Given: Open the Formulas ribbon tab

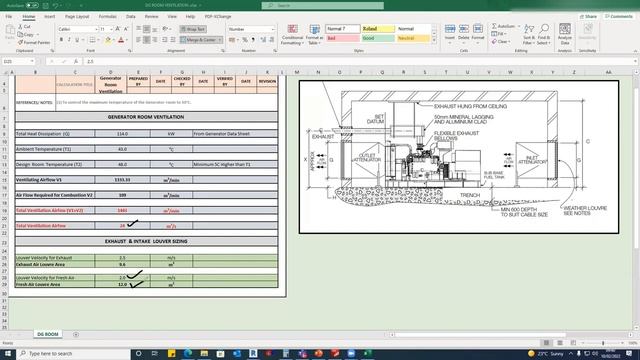Looking at the screenshot, I should click(x=107, y=16).
